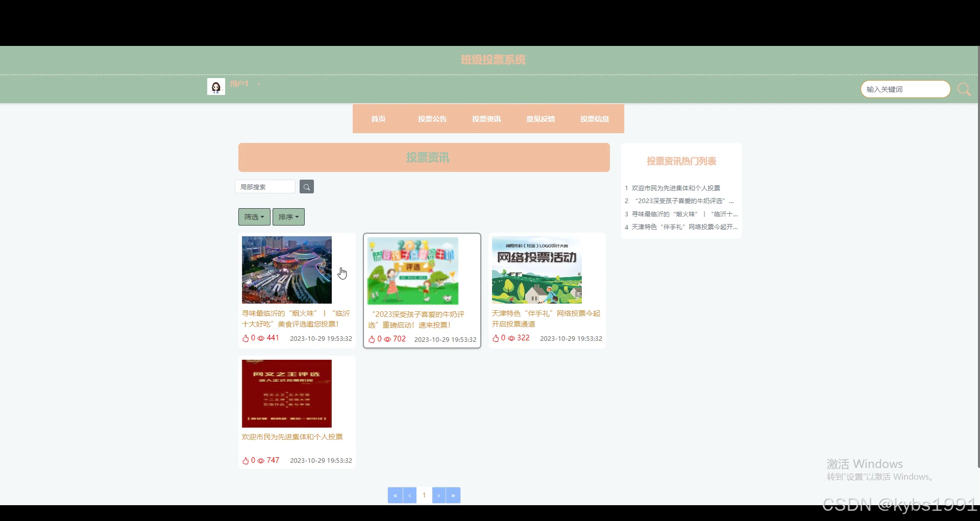Open the 意见反馈 navigation item
This screenshot has height=521, width=980.
pos(541,119)
